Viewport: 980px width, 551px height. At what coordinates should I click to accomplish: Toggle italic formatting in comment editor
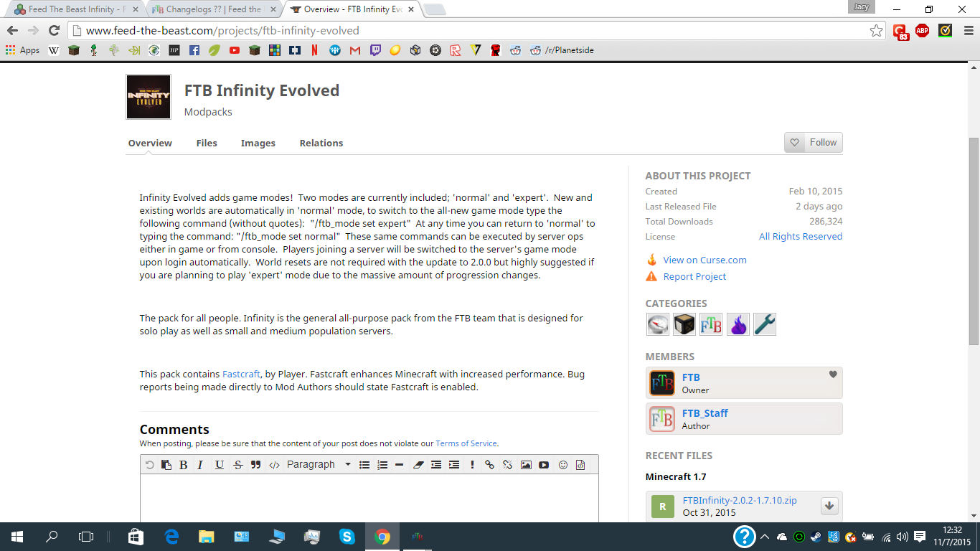(200, 465)
